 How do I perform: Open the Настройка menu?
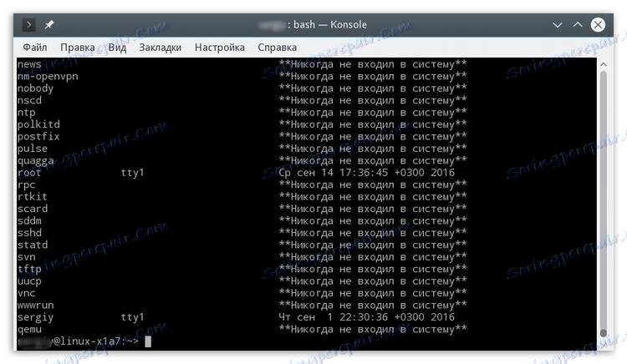[x=220, y=48]
